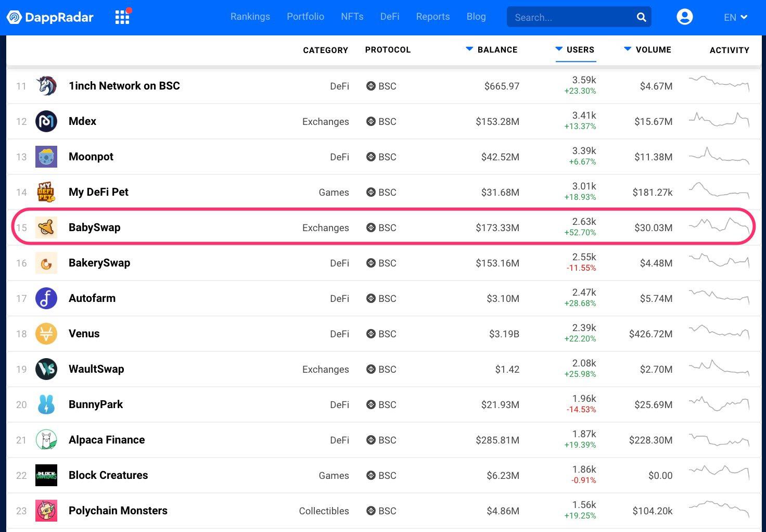Open the user account profile icon
Screen dimensions: 766x532
(x=684, y=17)
